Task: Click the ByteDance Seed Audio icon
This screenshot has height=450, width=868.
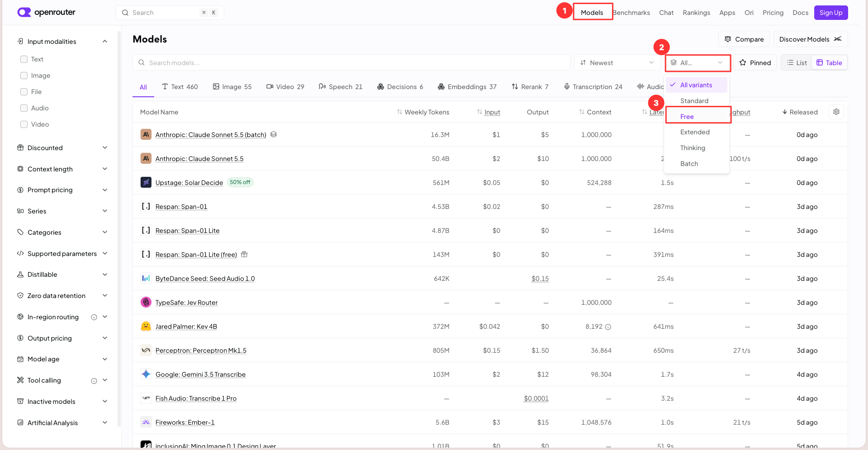Action: click(146, 278)
